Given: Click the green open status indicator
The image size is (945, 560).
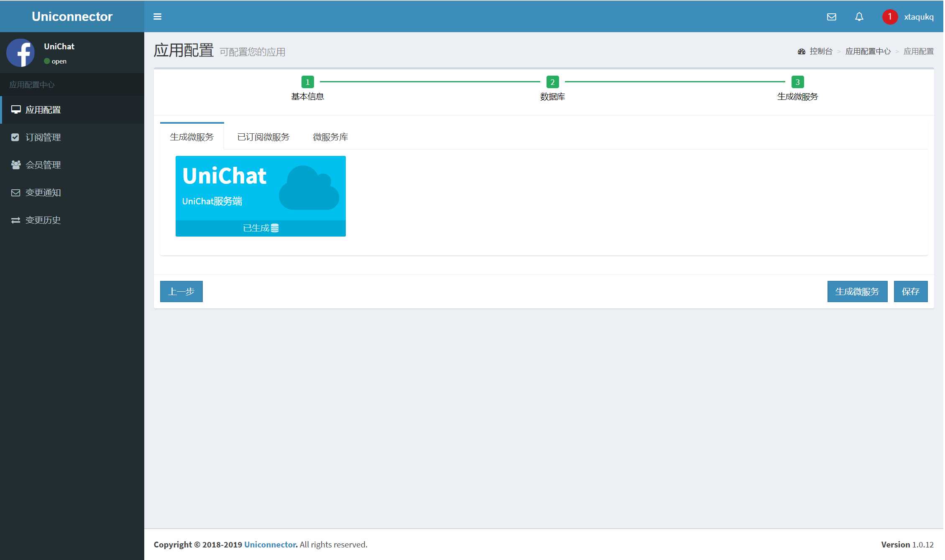Looking at the screenshot, I should click(47, 61).
